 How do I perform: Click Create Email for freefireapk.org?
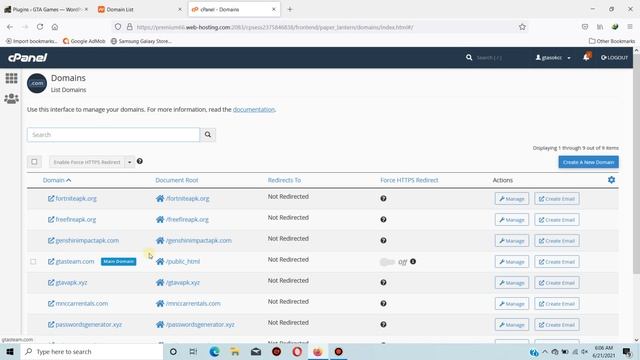coord(557,220)
